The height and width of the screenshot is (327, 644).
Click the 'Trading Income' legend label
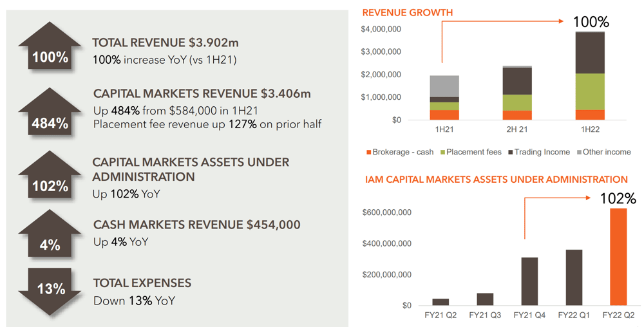click(x=542, y=152)
